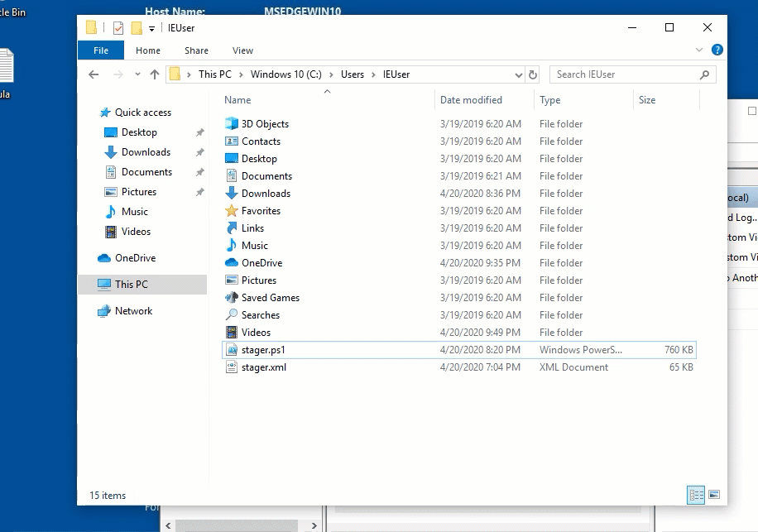Expand the chevron after Users in address bar

coord(373,74)
